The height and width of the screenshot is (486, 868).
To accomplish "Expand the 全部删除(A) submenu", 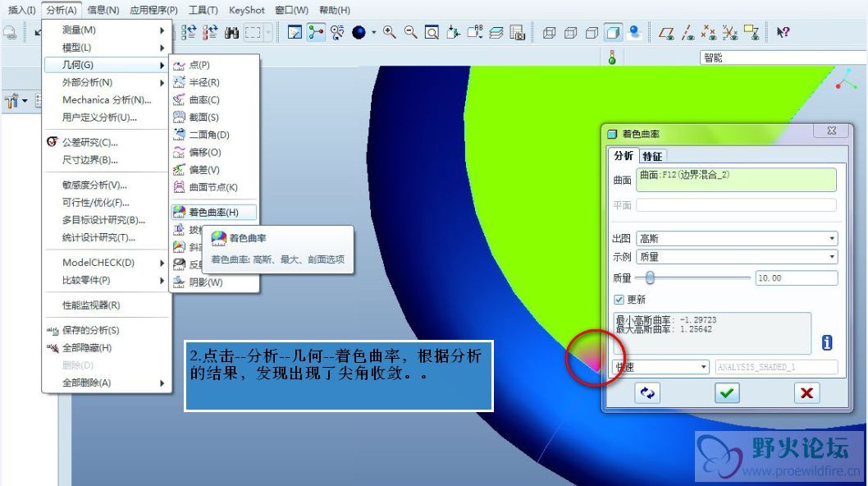I will tap(107, 383).
